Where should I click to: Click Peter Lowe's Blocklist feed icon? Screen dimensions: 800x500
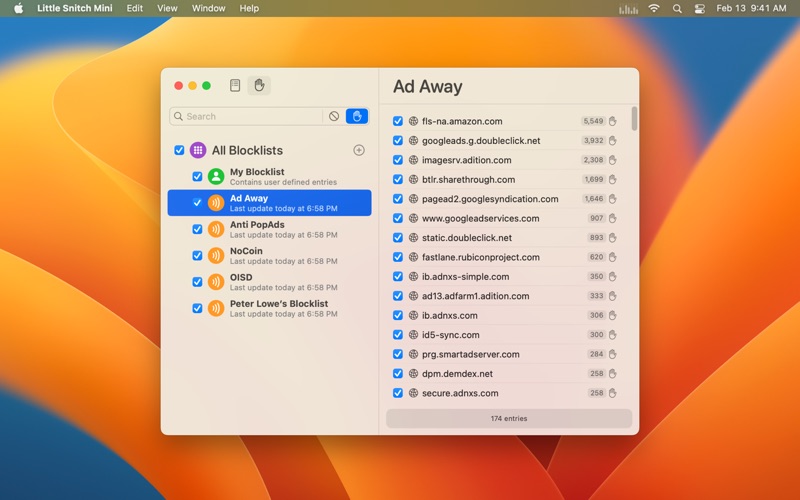pos(216,308)
